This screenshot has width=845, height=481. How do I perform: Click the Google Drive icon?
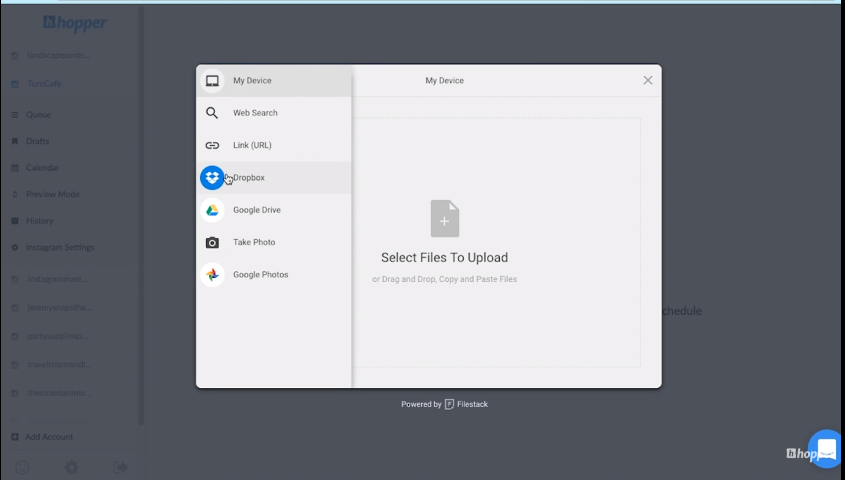(x=211, y=210)
